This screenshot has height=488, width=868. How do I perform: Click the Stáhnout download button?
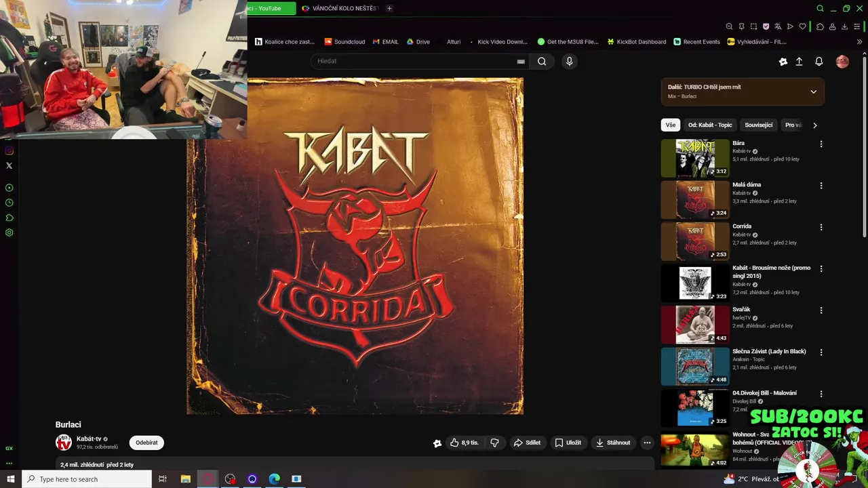click(613, 443)
